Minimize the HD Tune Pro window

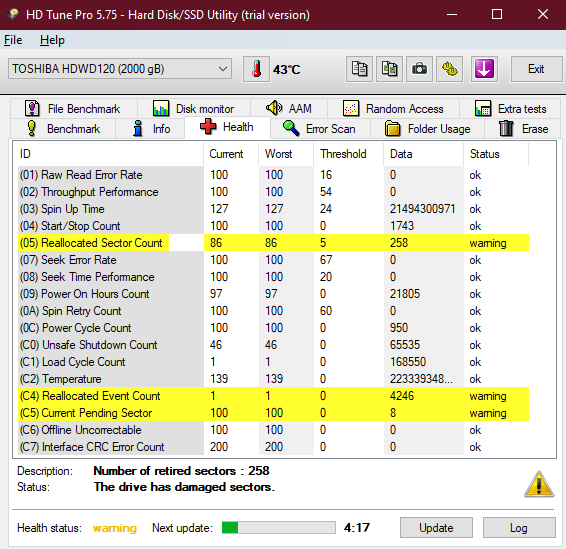click(452, 14)
